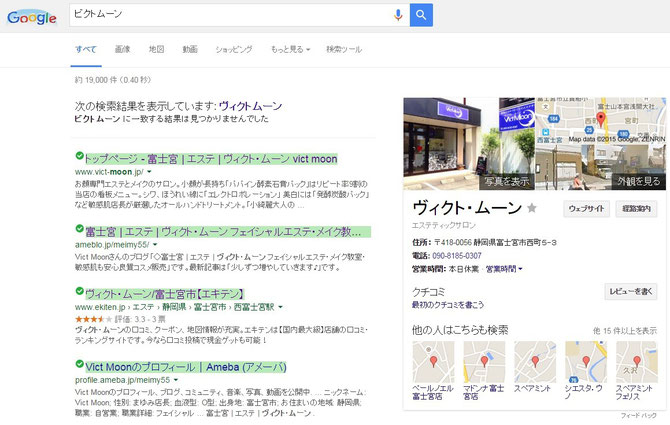This screenshot has height=425, width=670.
Task: Open 検索ツール options
Action: tap(344, 49)
